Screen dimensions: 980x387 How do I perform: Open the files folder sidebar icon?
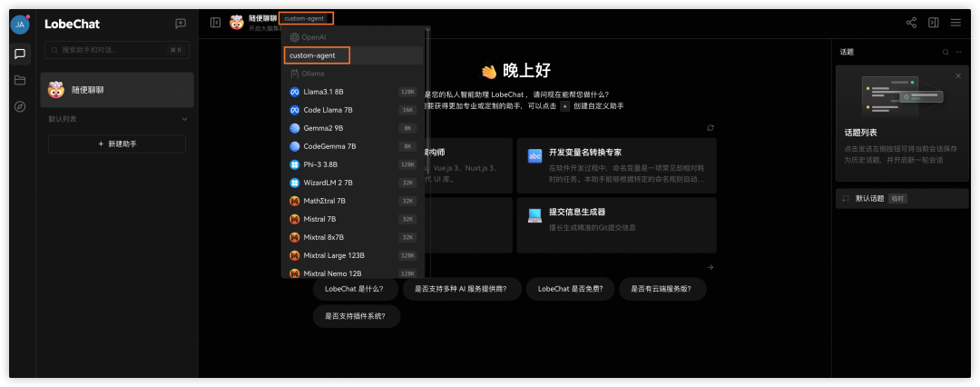click(x=20, y=80)
